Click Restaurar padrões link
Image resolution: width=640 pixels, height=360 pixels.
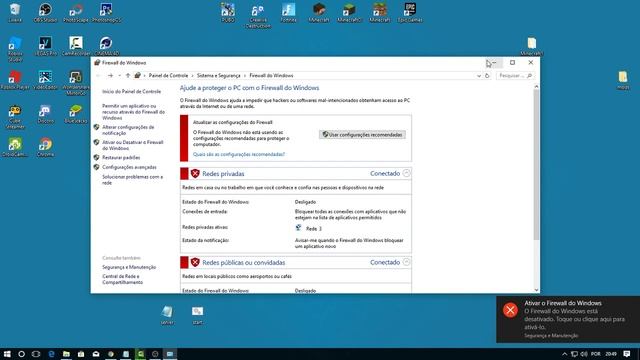121,158
